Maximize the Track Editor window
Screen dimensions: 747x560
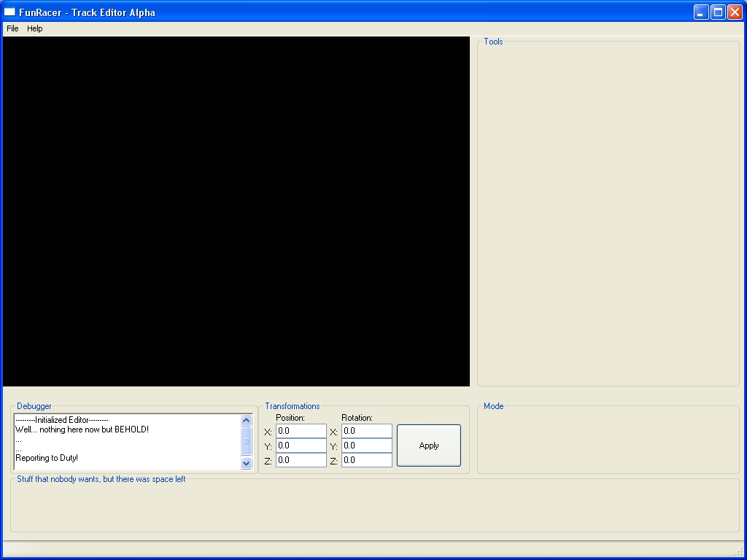coord(718,12)
